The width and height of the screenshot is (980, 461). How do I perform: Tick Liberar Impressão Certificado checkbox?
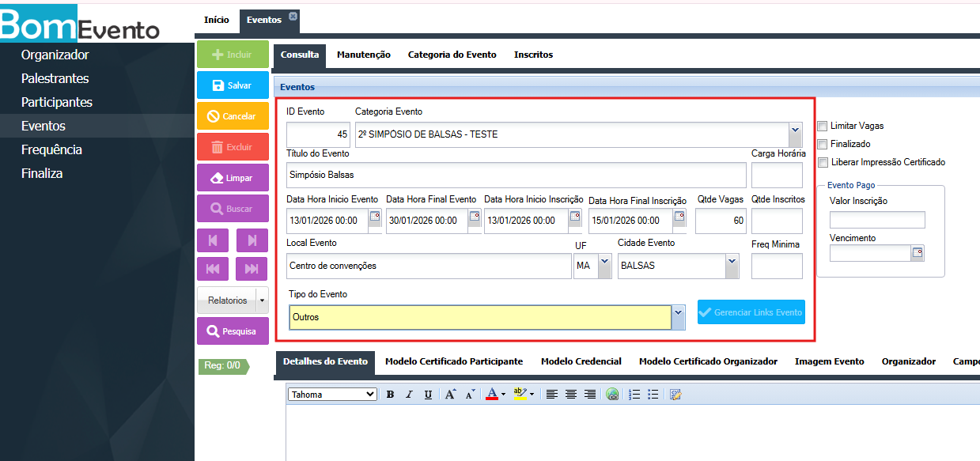tap(823, 162)
